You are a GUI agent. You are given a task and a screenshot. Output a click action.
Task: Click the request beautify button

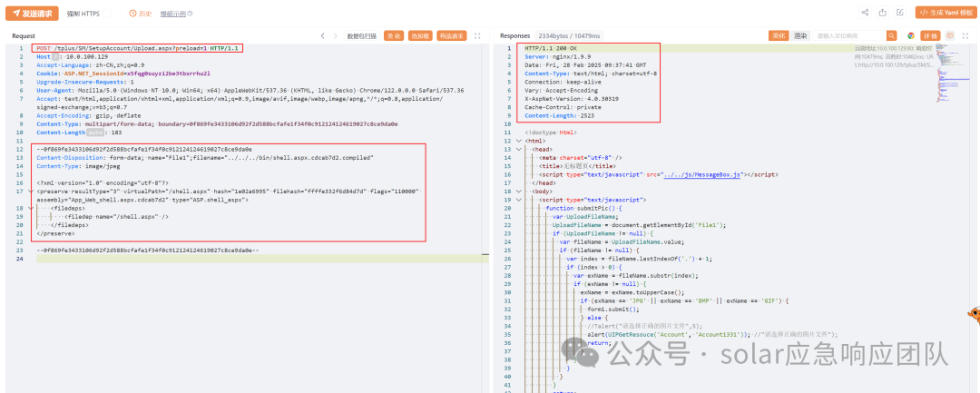393,35
